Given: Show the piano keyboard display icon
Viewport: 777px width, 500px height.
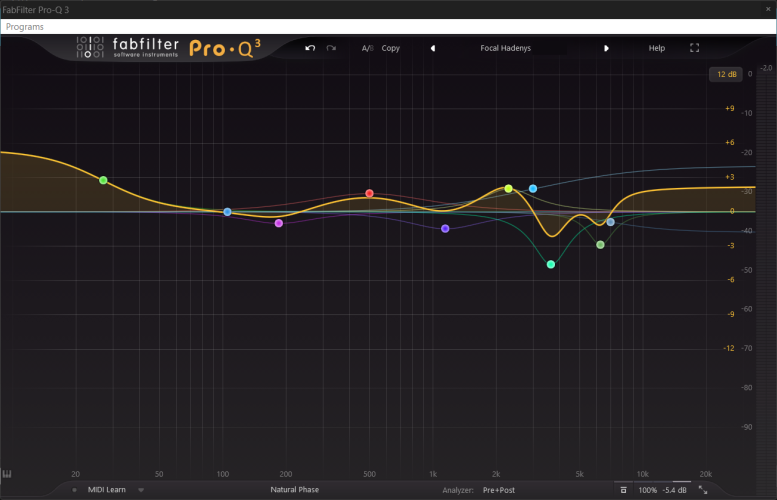Looking at the screenshot, I should (7, 474).
